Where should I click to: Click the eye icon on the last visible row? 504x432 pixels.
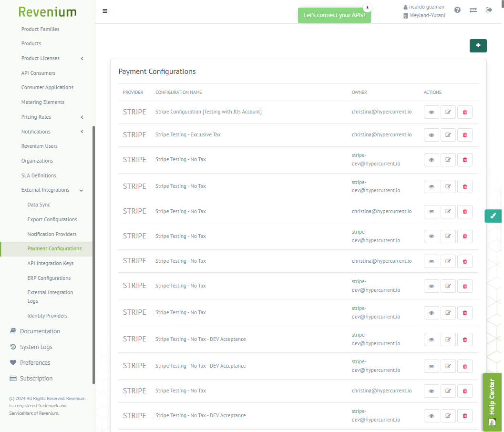431,416
